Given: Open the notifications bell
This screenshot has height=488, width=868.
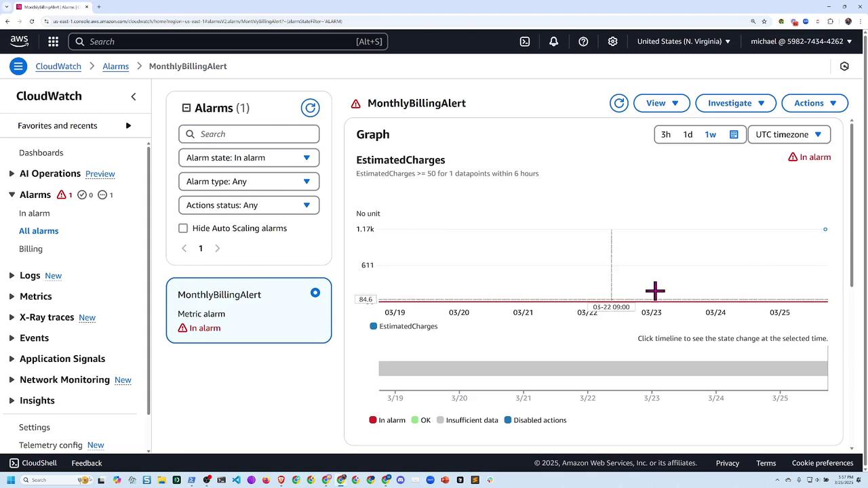Looking at the screenshot, I should click(x=554, y=41).
